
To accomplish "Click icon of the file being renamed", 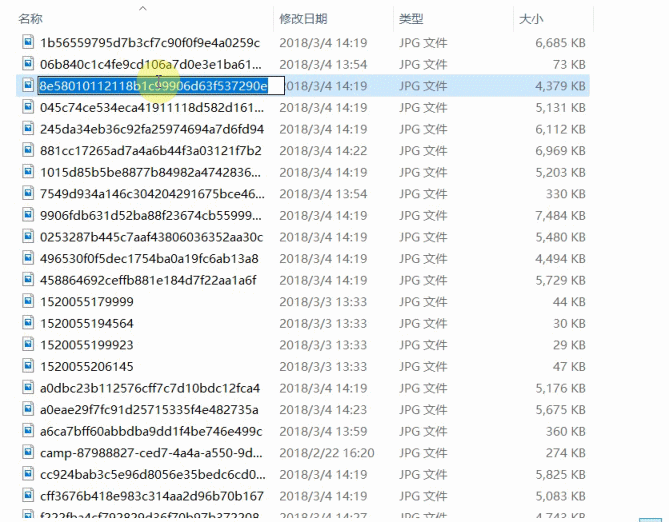I will tap(28, 85).
